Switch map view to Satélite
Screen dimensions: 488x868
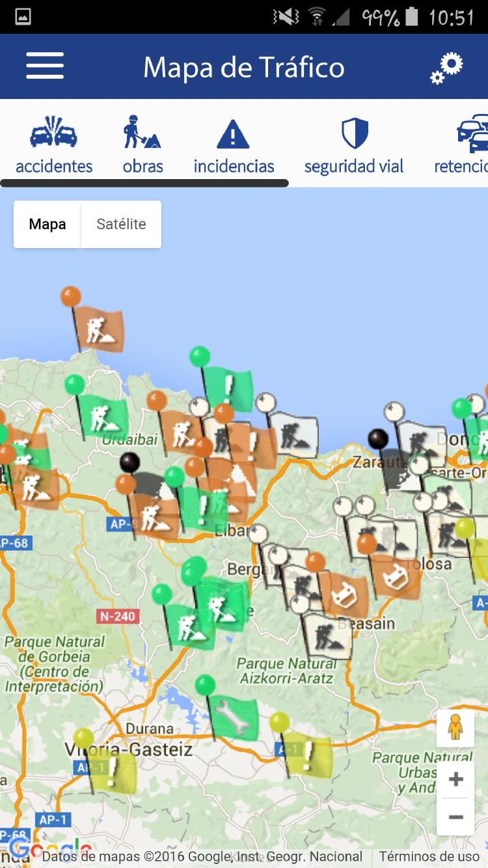[121, 224]
